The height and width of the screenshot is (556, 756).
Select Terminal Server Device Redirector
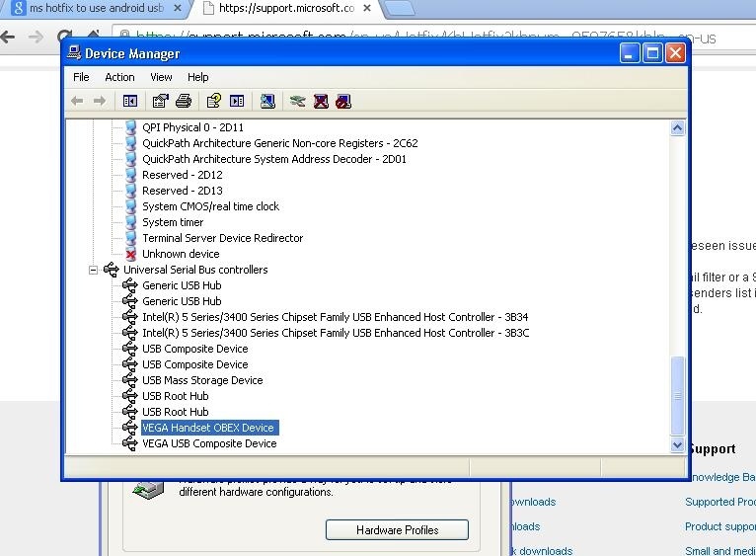[x=222, y=238]
